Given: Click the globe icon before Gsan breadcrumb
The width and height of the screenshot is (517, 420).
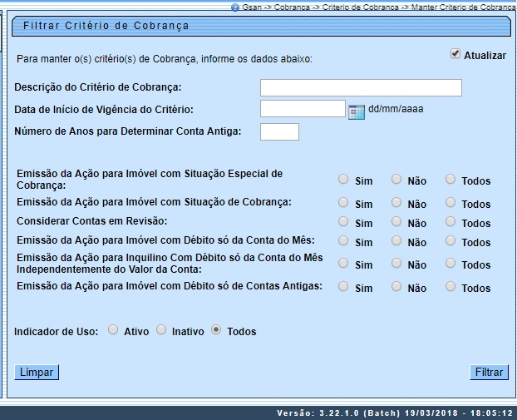Looking at the screenshot, I should point(235,7).
